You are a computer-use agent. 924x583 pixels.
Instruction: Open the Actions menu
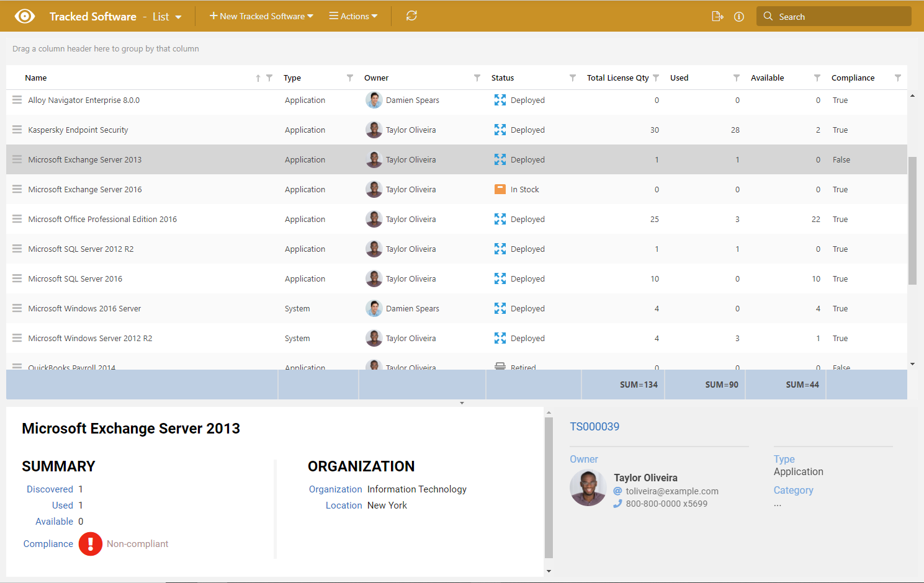click(x=353, y=16)
